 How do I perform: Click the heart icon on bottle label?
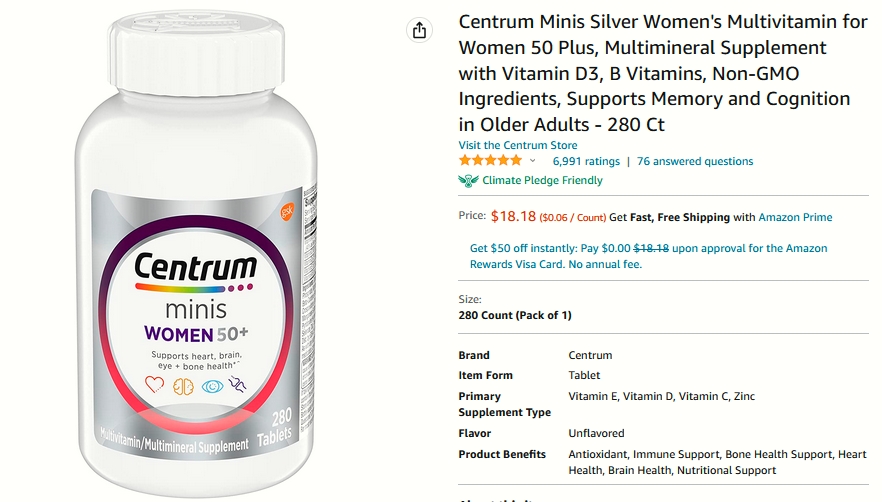[154, 384]
